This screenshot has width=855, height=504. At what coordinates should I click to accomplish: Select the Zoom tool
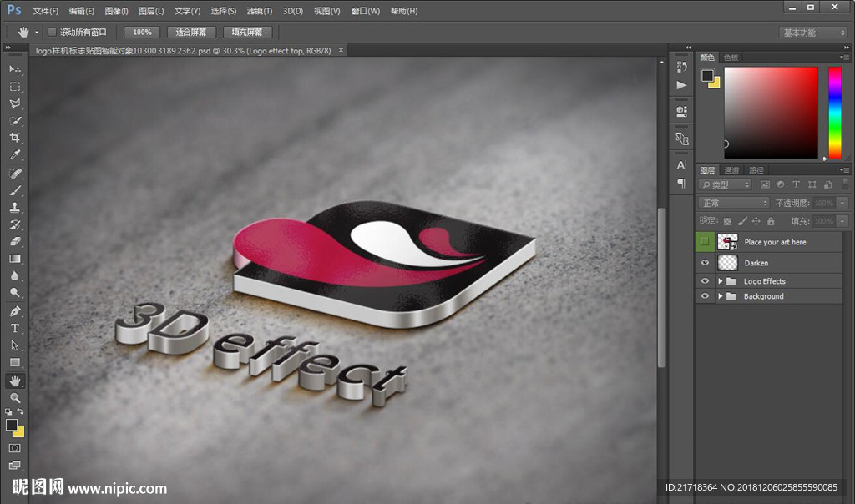[x=15, y=398]
